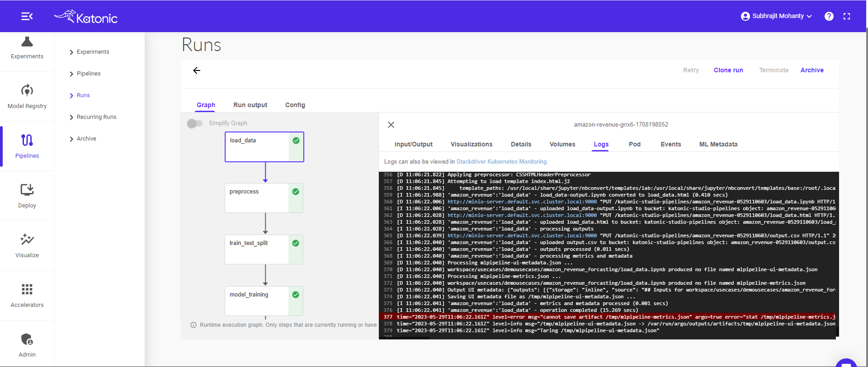Switch to the Config tab
Screen dimensions: 868x367
(x=295, y=105)
